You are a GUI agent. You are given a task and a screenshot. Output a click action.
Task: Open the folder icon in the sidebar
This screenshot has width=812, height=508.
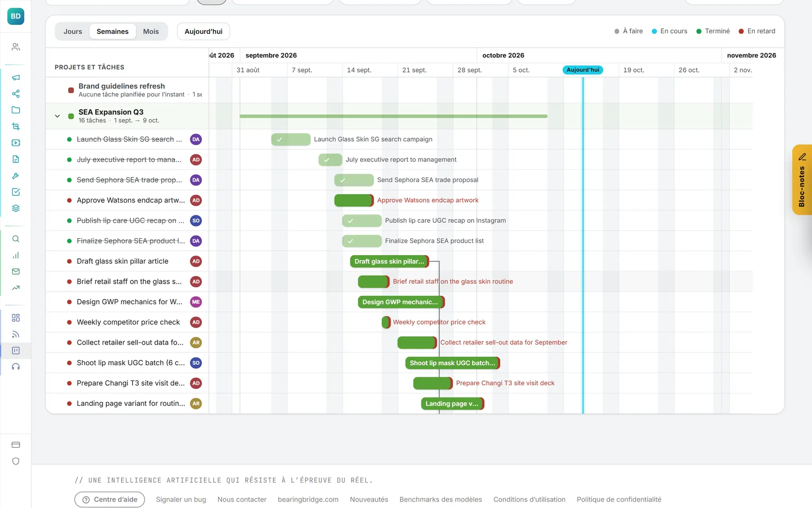16,110
